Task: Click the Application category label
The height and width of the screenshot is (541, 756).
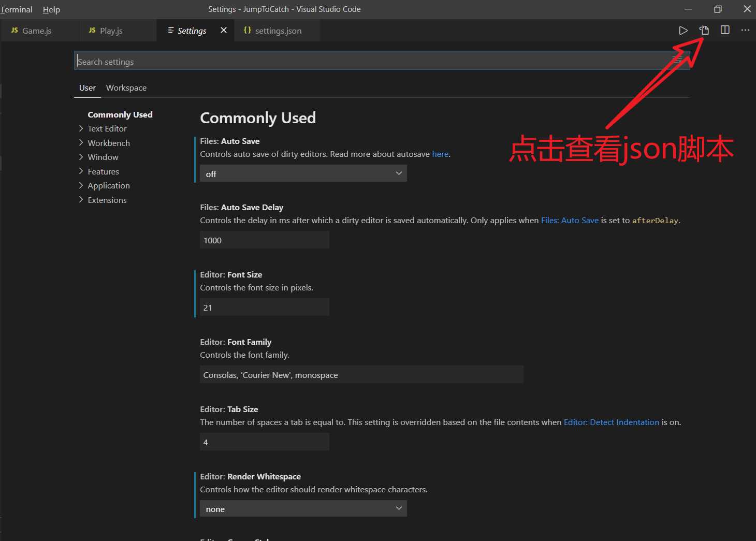Action: [109, 185]
